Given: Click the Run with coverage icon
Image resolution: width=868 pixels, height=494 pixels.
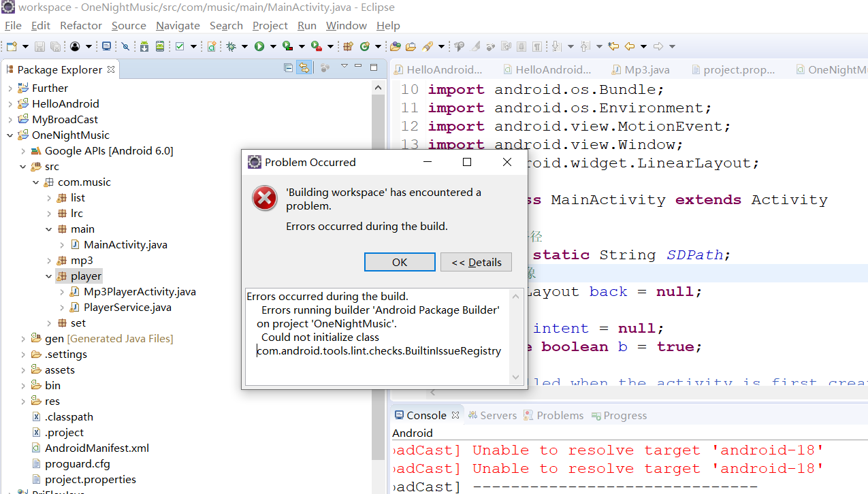Looking at the screenshot, I should pos(287,46).
